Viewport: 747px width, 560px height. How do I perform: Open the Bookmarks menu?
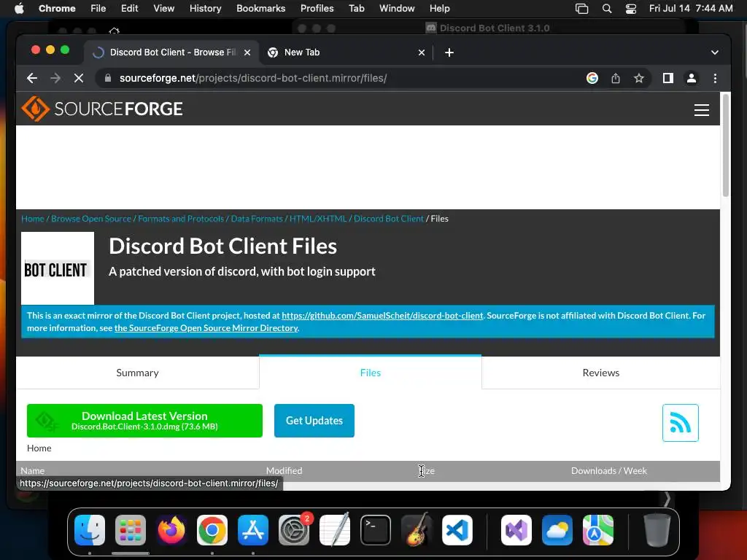(260, 9)
